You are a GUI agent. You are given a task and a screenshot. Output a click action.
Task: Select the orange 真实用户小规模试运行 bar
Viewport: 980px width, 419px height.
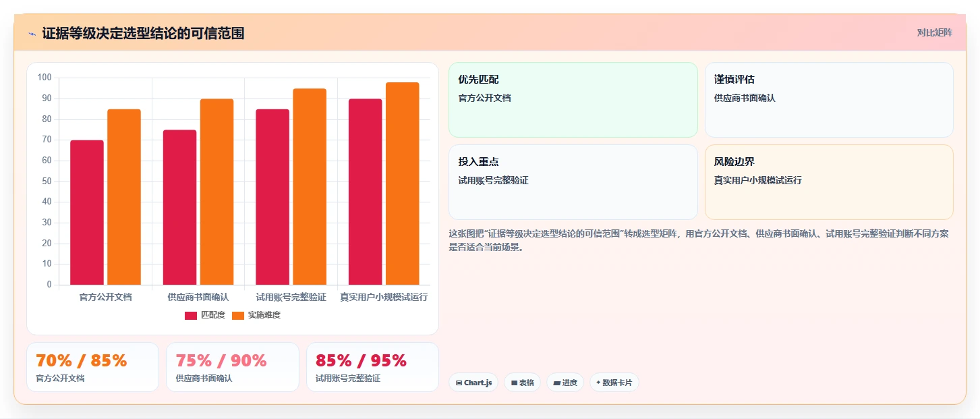coord(403,184)
